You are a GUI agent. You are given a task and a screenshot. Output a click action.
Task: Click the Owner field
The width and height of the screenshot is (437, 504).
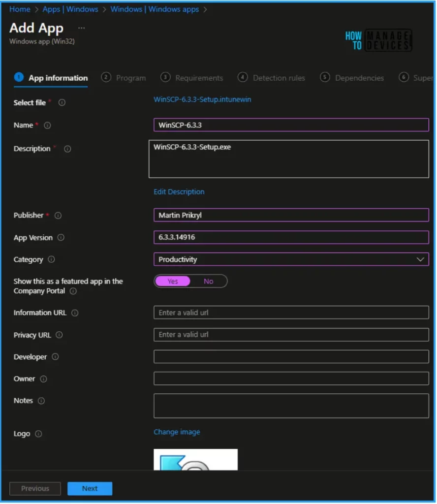291,378
